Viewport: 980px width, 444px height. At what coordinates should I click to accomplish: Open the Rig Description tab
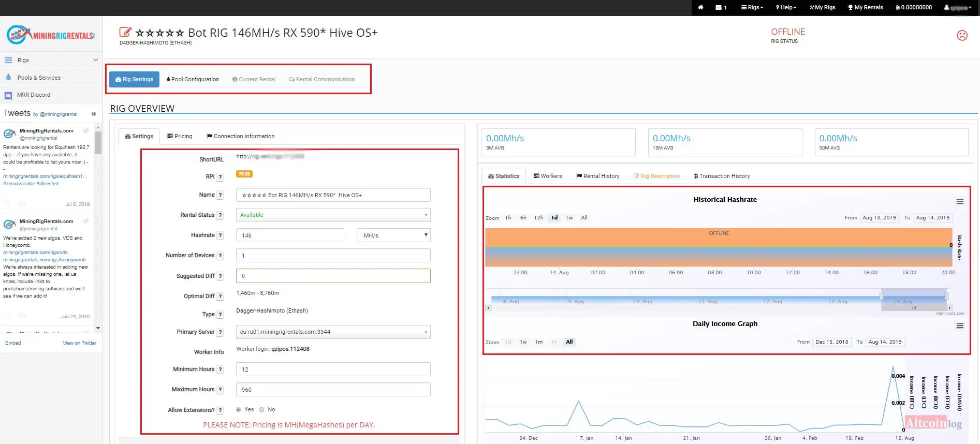(656, 176)
